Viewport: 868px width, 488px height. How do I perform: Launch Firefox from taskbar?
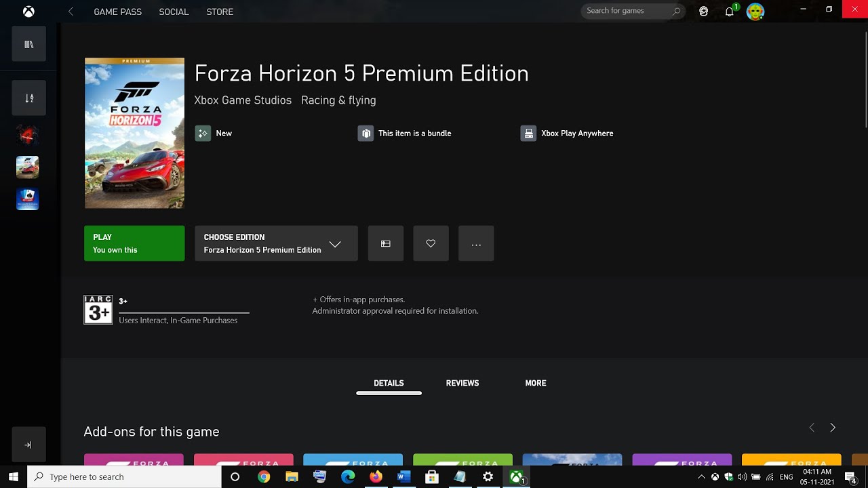(376, 477)
